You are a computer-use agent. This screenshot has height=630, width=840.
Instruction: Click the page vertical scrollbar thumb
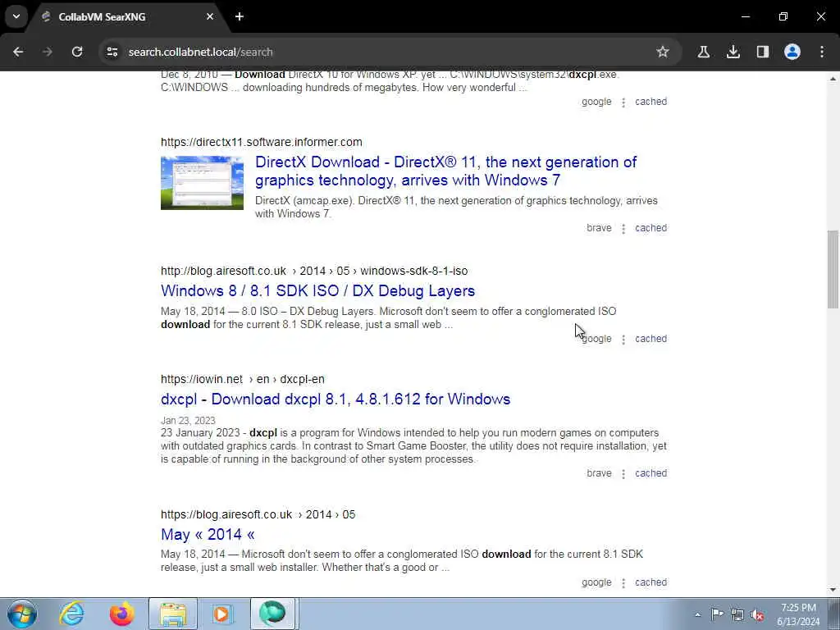[833, 269]
